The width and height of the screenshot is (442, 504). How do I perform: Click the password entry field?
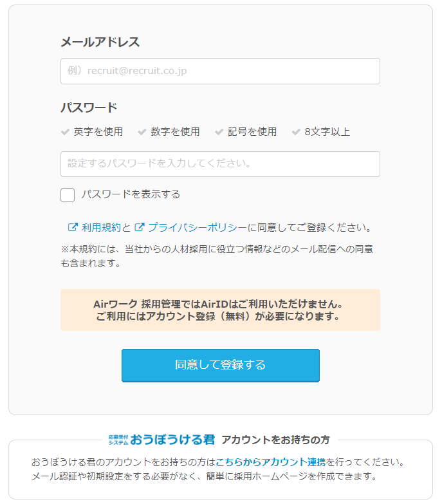click(x=220, y=164)
